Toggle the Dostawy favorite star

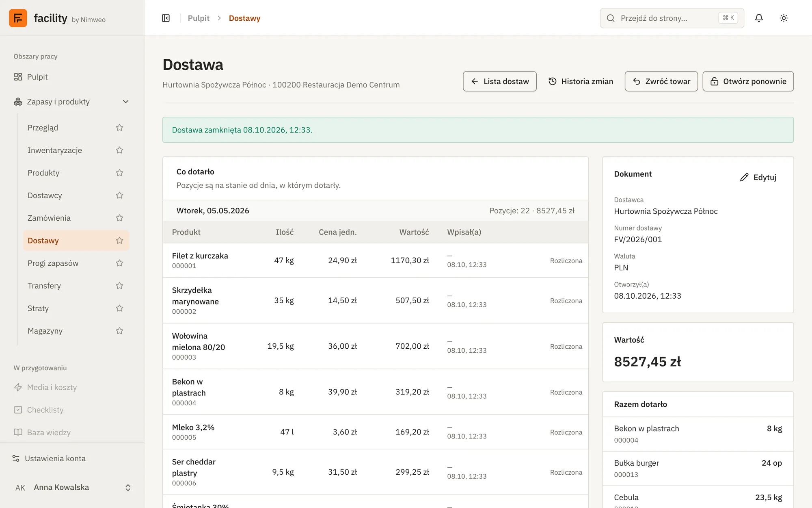click(x=119, y=241)
